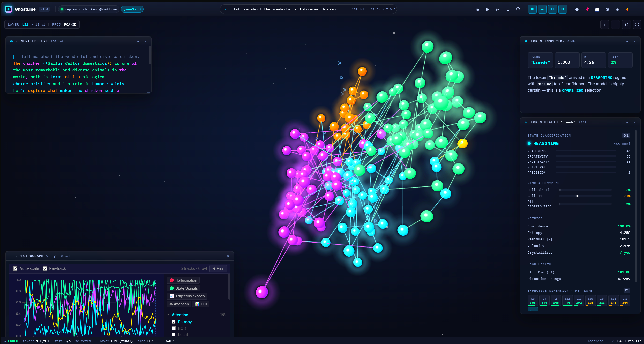Viewport: 644px width, 344px height.
Task: Zoom out the 3D view with minus
Action: (x=616, y=25)
